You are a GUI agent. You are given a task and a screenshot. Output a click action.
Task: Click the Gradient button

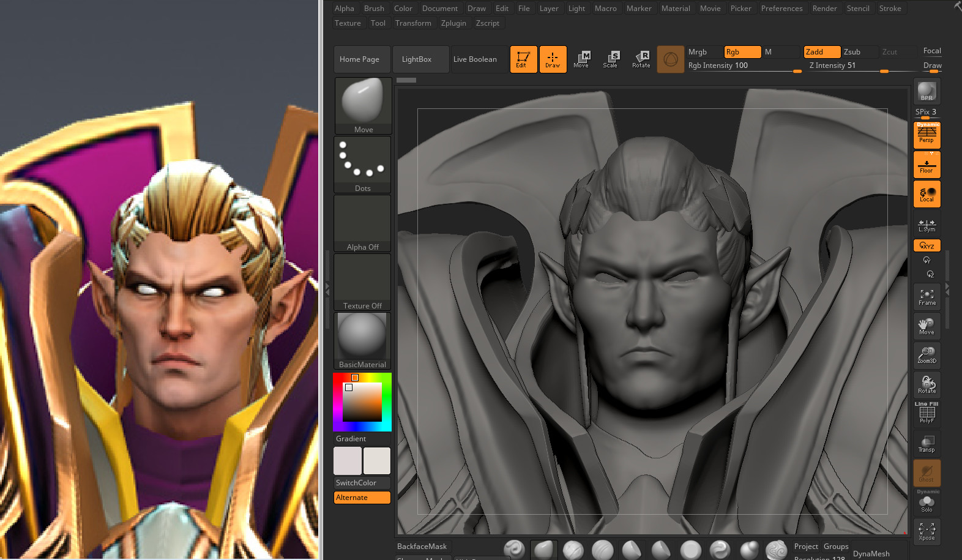(362, 439)
